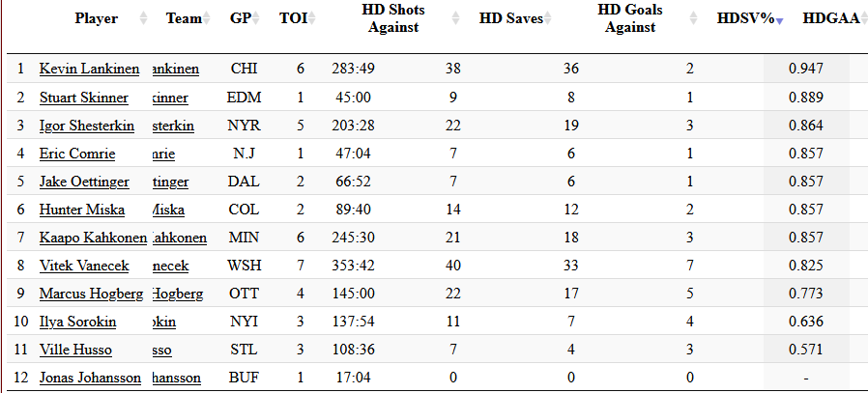The width and height of the screenshot is (868, 393).
Task: Open Jonas Johansson's full-name link
Action: (90, 378)
